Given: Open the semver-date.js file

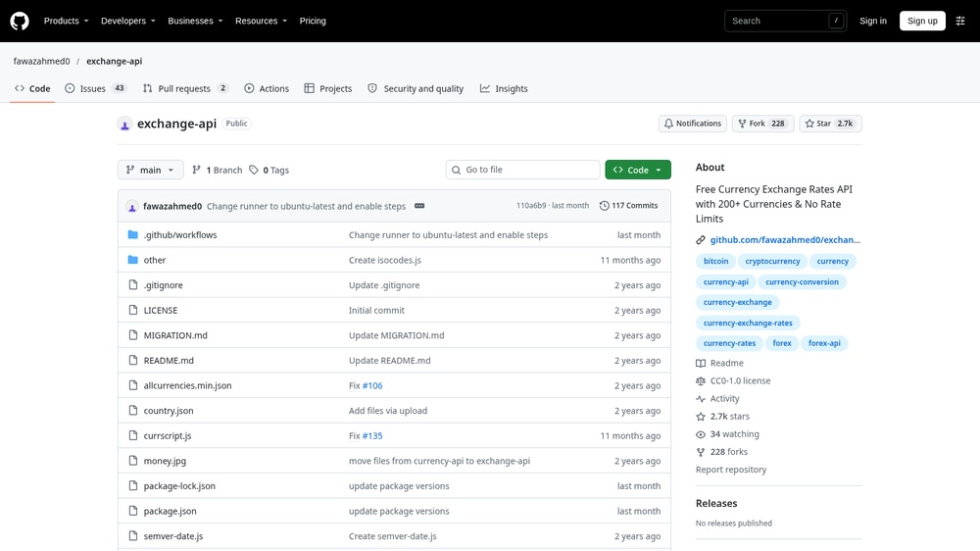Looking at the screenshot, I should [173, 536].
